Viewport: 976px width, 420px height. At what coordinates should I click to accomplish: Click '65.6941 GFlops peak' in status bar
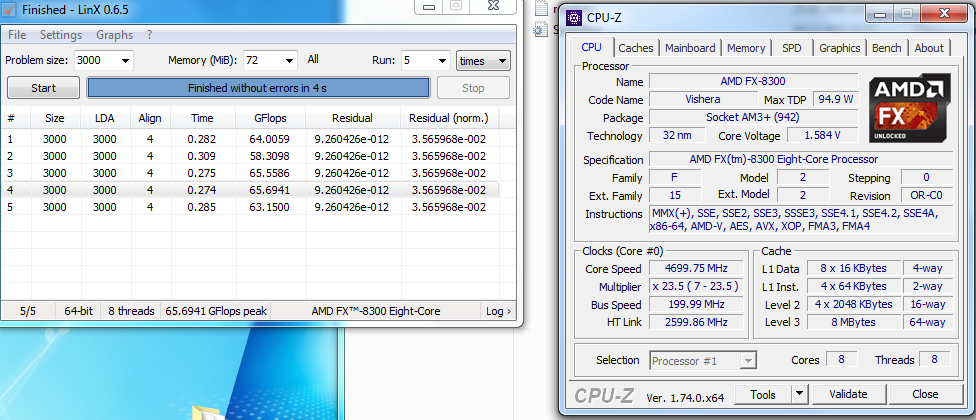[216, 311]
